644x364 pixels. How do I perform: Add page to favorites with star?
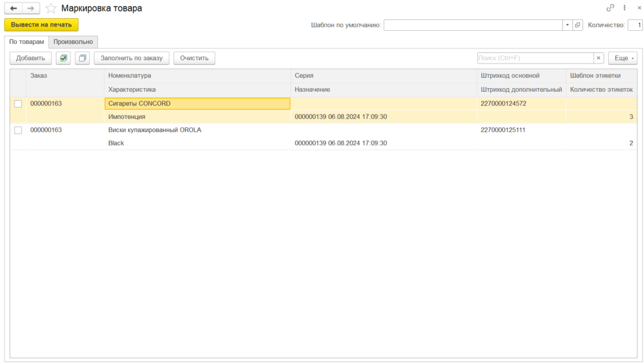point(51,8)
